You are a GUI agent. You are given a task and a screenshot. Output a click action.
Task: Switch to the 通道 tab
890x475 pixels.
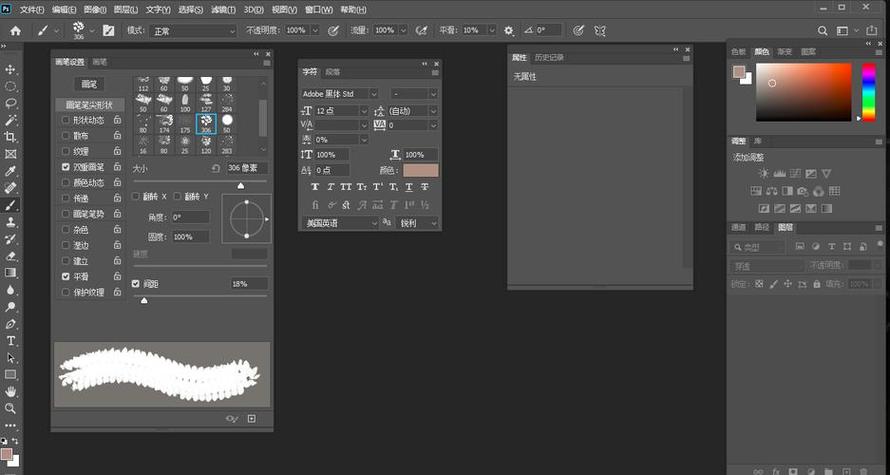(738, 228)
